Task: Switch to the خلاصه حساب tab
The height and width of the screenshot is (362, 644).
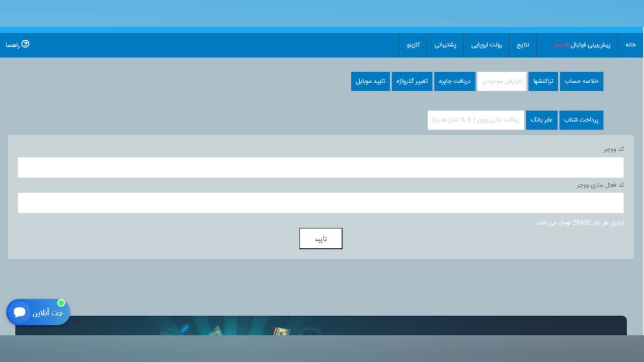Action: coord(581,81)
